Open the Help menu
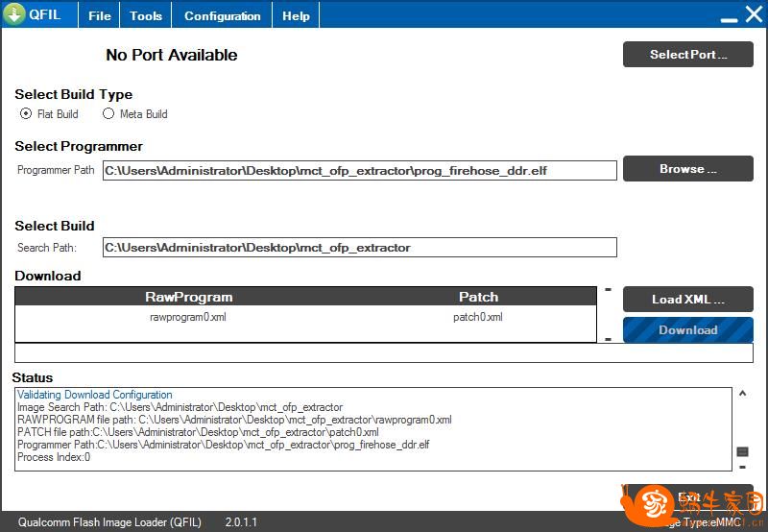Screen dimensions: 768x532 coord(296,15)
